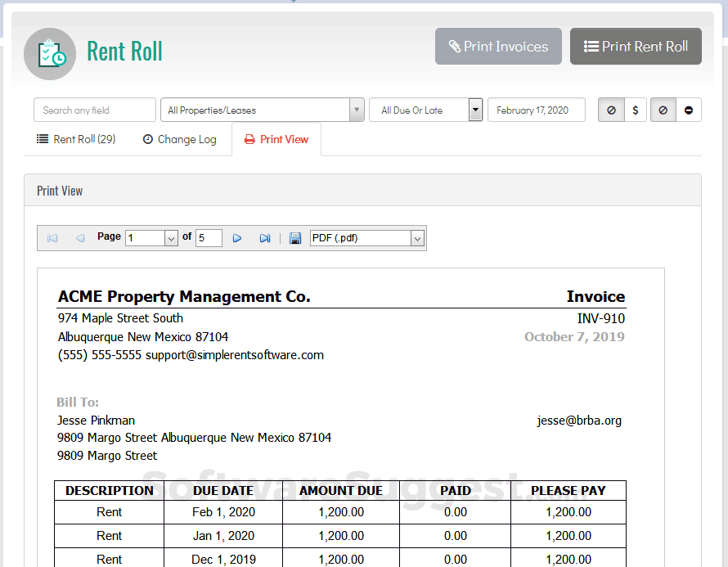Viewport: 728px width, 567px height.
Task: Enable the dollar sign amount toggle
Action: click(635, 109)
